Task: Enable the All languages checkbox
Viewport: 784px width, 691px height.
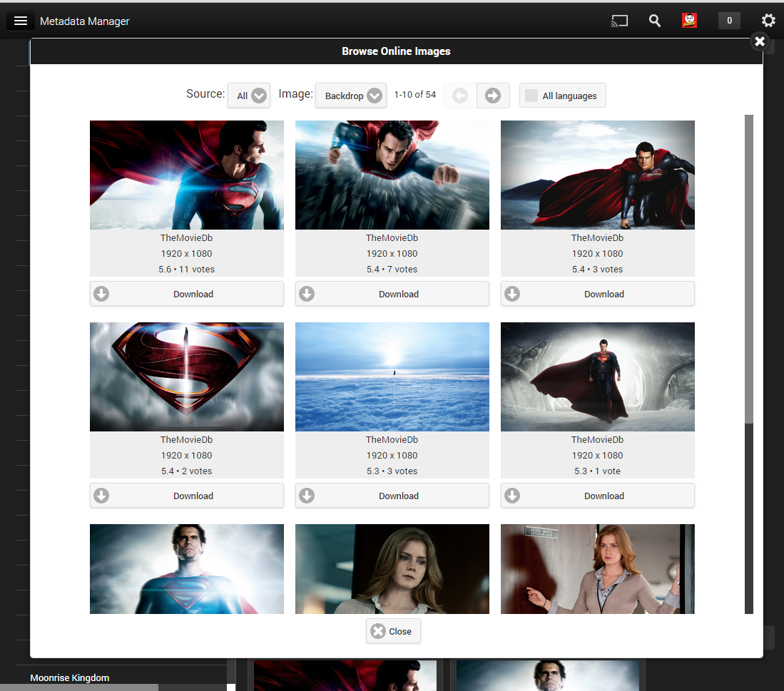Action: (563, 96)
